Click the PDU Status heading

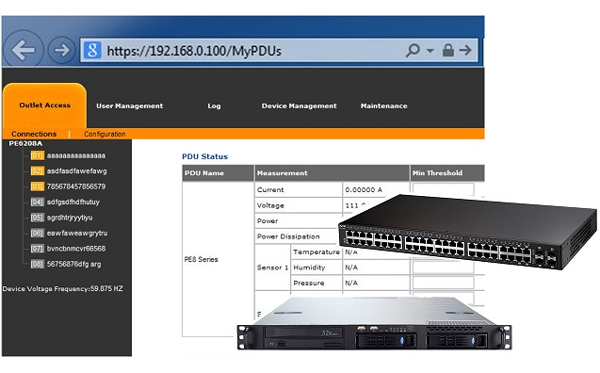pyautogui.click(x=205, y=156)
